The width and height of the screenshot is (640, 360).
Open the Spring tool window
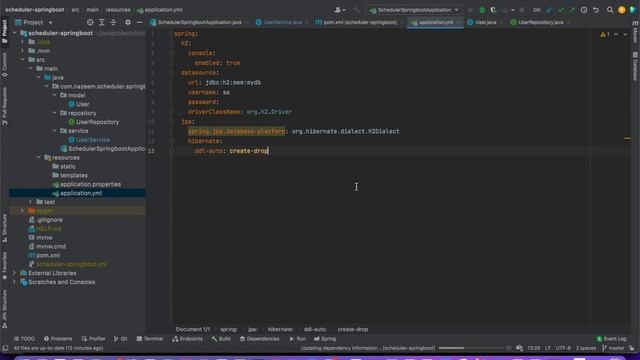[325, 339]
